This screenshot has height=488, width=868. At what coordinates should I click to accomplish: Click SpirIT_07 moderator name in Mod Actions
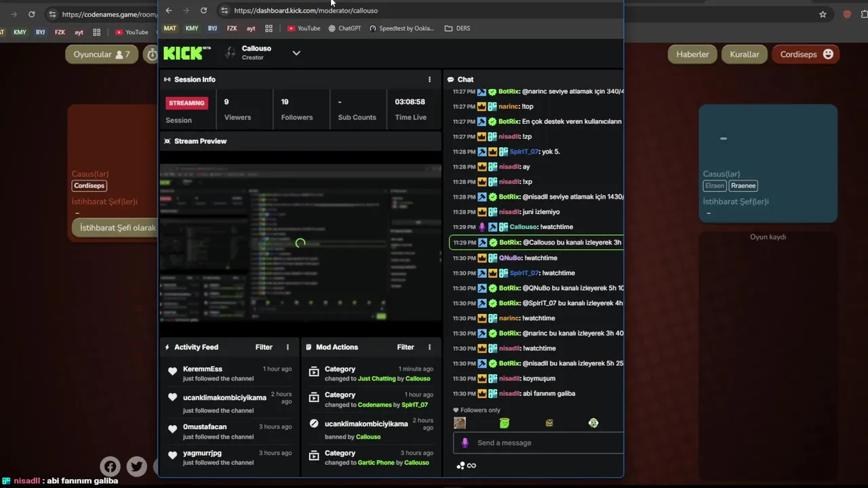414,405
